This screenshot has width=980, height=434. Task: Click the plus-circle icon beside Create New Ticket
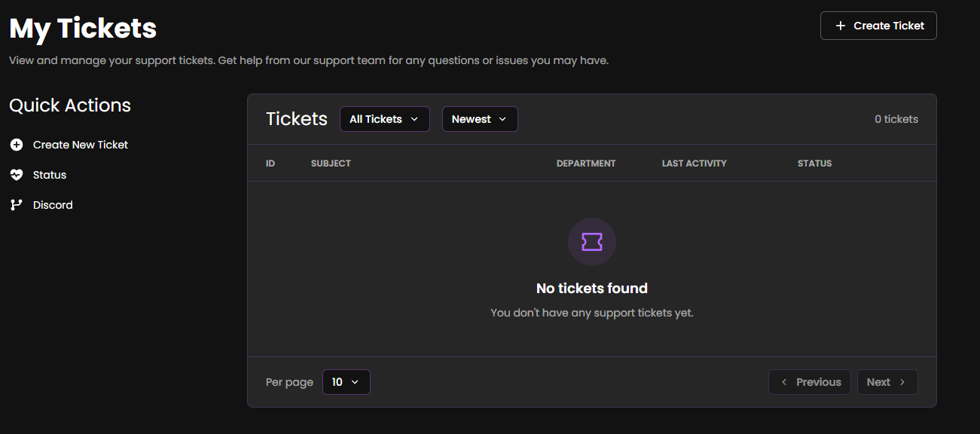[17, 145]
